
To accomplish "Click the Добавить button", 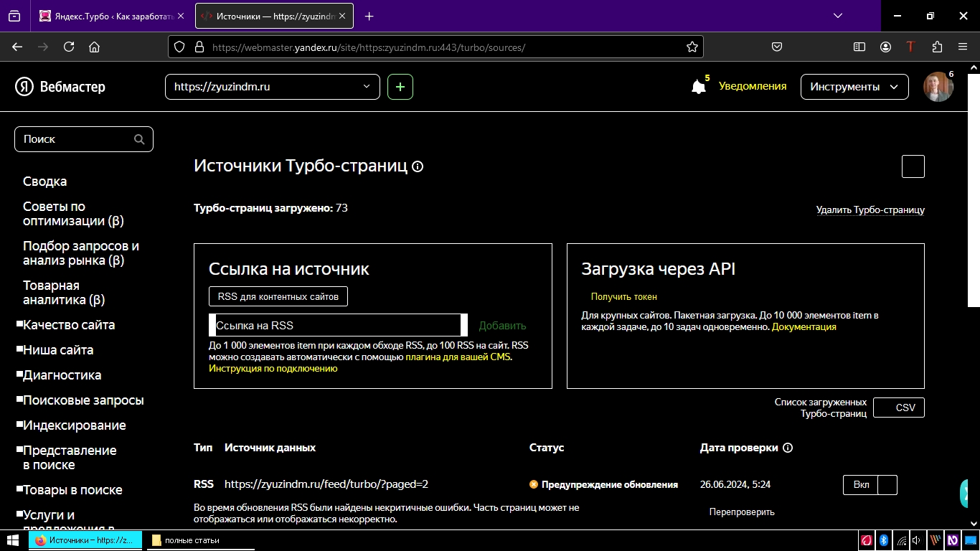I will click(x=502, y=326).
